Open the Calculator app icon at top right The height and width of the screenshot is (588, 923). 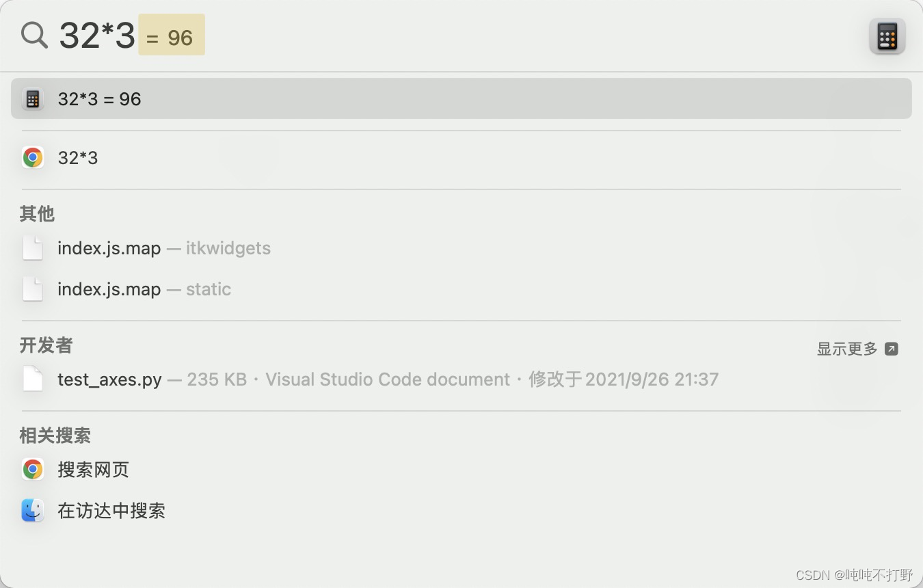click(887, 36)
